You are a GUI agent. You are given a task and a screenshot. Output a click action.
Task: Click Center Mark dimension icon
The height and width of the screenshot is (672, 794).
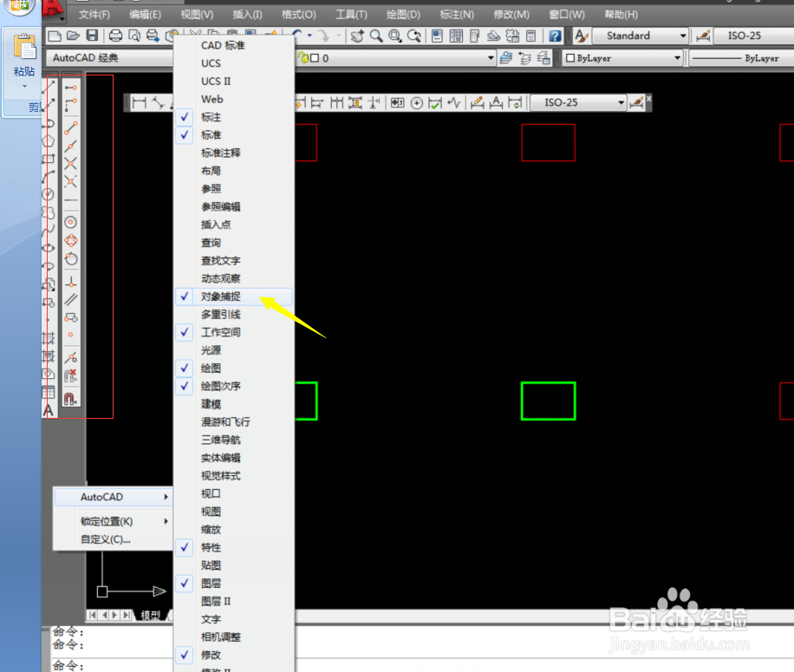pos(417,103)
